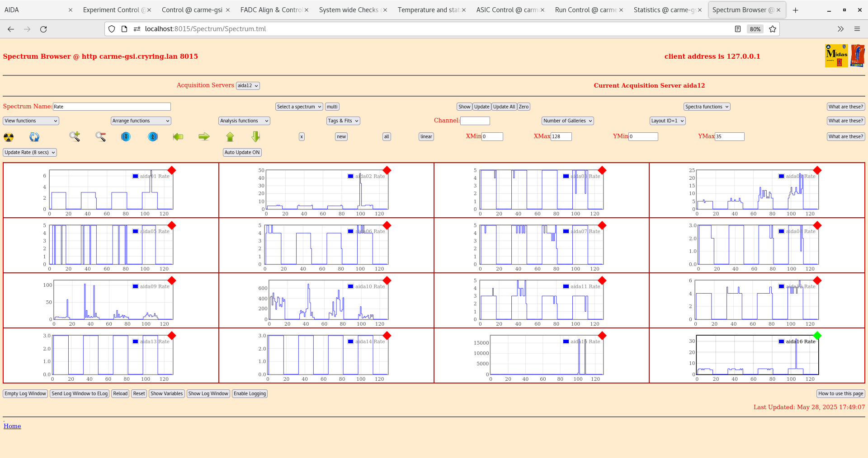Toggle the Auto Update ON button

click(x=242, y=153)
